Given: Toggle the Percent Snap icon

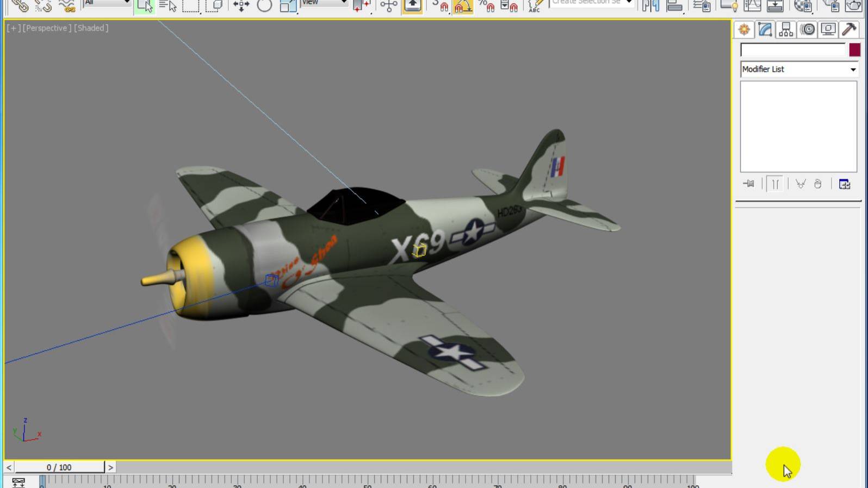Looking at the screenshot, I should (486, 5).
